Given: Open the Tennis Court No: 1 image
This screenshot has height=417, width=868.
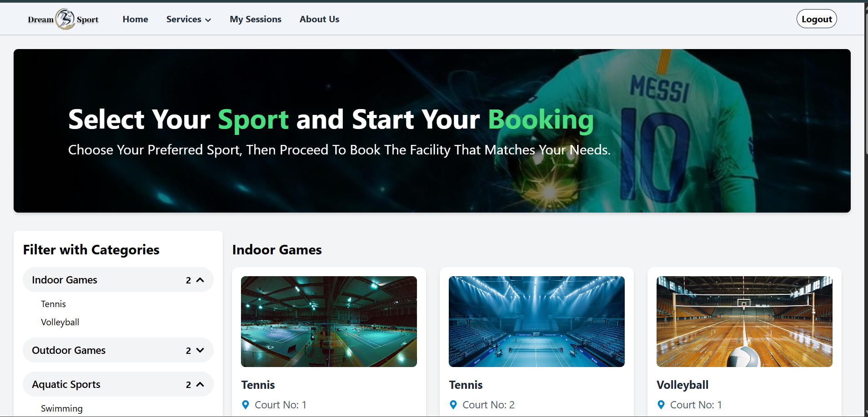Looking at the screenshot, I should tap(329, 322).
